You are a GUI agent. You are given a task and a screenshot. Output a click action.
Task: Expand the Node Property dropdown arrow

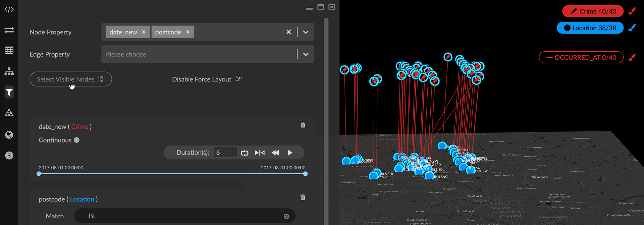point(306,32)
